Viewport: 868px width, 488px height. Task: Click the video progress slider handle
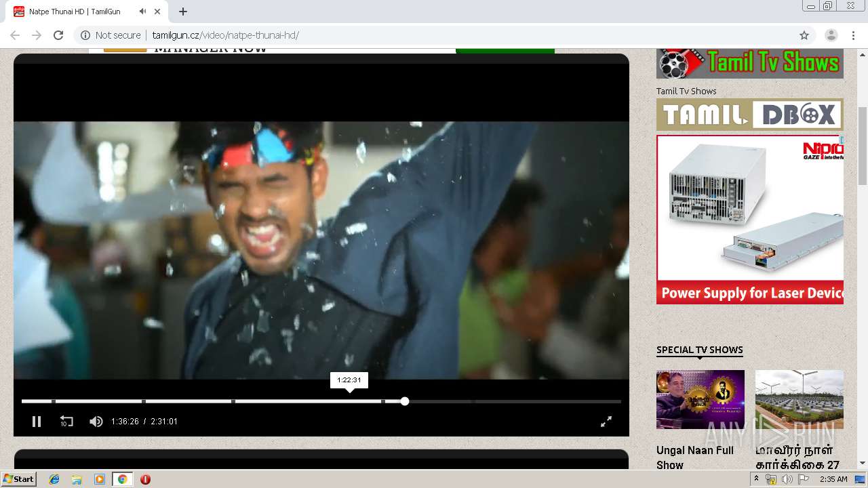(405, 401)
